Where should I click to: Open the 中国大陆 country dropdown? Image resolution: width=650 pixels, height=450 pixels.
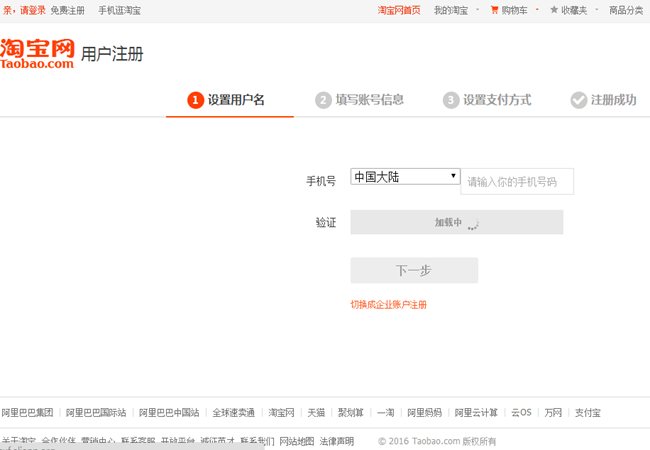(405, 177)
